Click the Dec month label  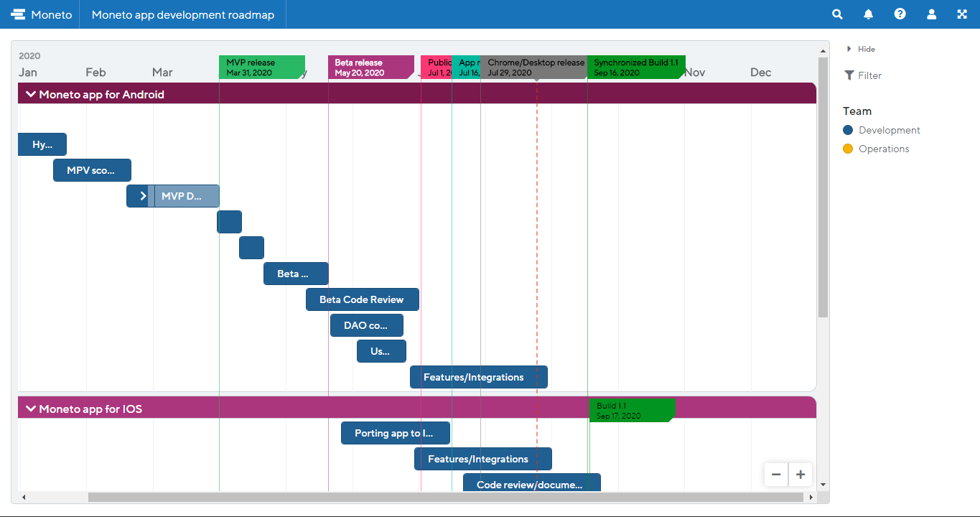coord(761,72)
